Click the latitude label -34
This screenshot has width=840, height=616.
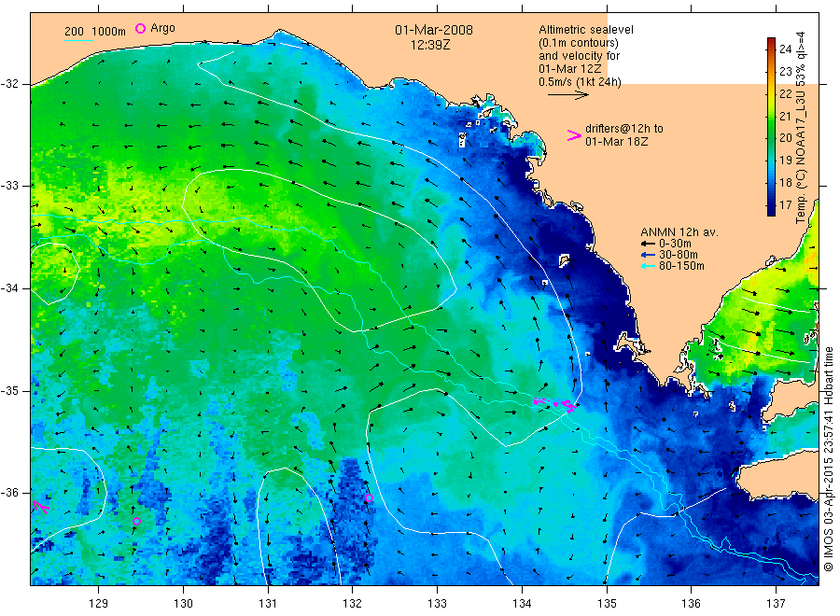(9, 288)
